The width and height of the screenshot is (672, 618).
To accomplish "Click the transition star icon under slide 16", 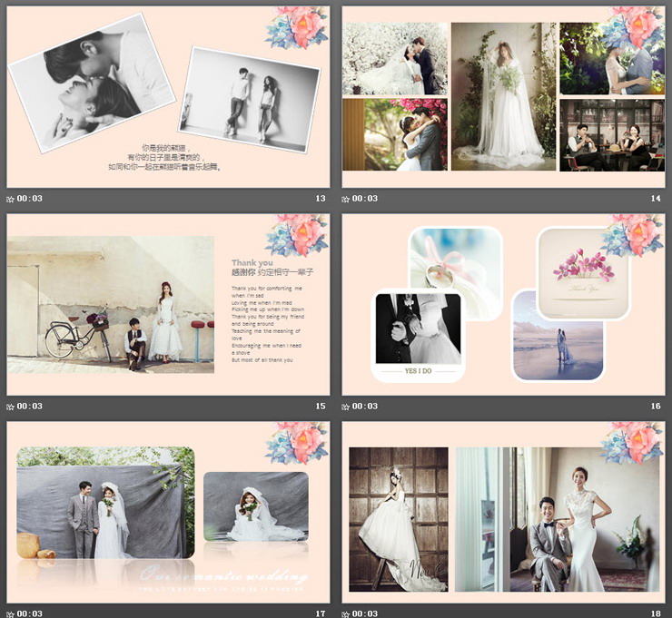I will pyautogui.click(x=346, y=407).
